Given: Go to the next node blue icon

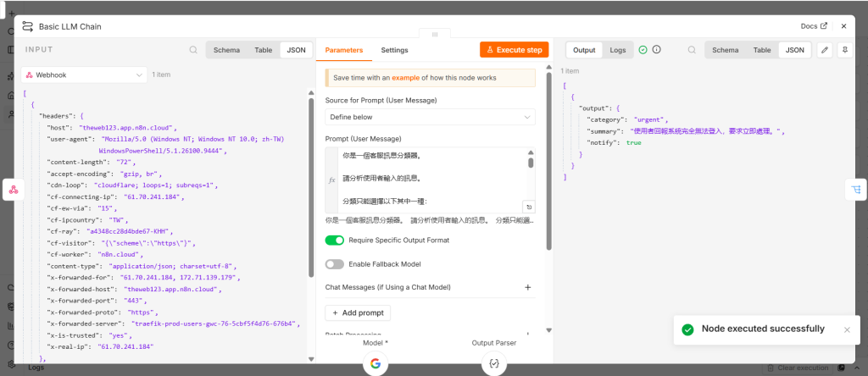Looking at the screenshot, I should pos(856,190).
